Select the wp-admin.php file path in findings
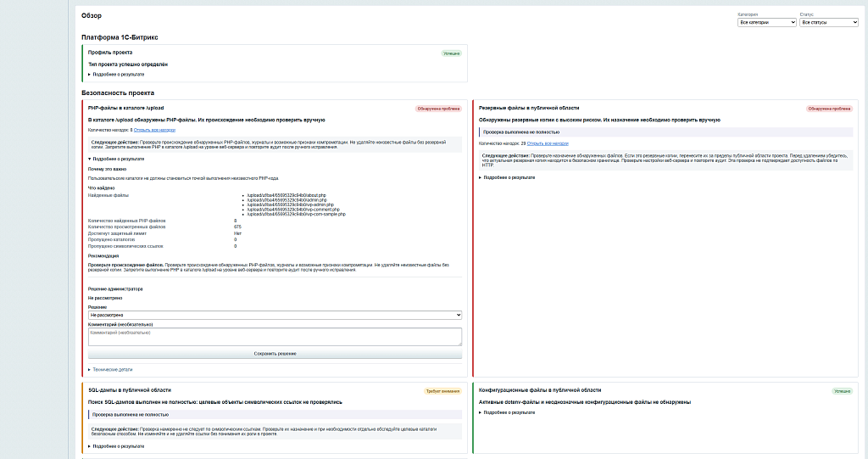This screenshot has width=868, height=459. (x=290, y=204)
